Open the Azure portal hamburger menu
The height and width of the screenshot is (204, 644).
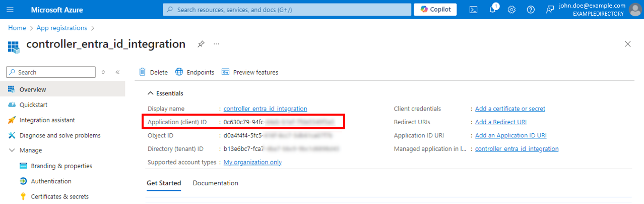[11, 10]
